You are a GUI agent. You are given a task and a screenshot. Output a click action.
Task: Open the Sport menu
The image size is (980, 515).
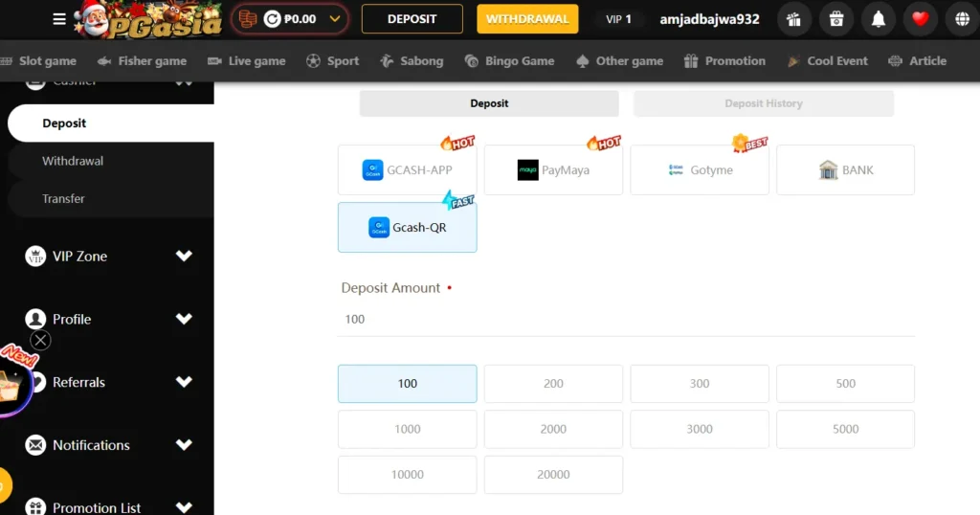pos(332,60)
